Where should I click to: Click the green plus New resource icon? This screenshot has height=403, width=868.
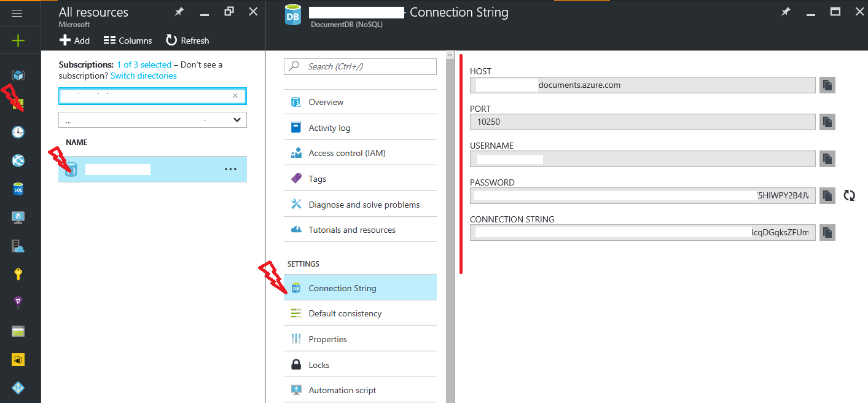pos(18,41)
